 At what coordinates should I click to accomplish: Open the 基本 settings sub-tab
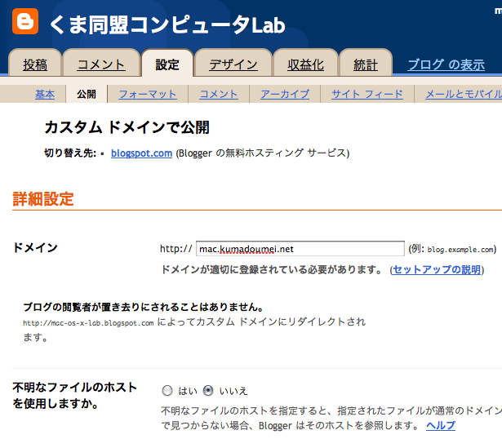click(45, 94)
